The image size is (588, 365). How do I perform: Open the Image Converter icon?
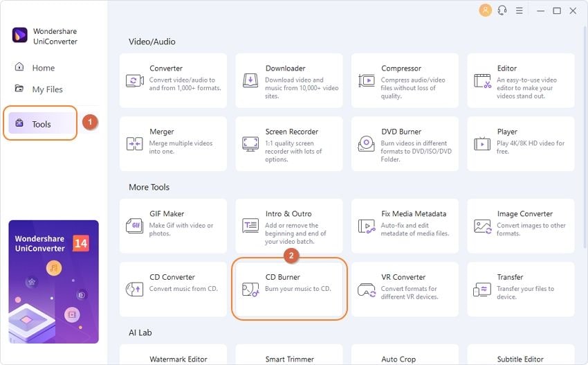tap(483, 226)
